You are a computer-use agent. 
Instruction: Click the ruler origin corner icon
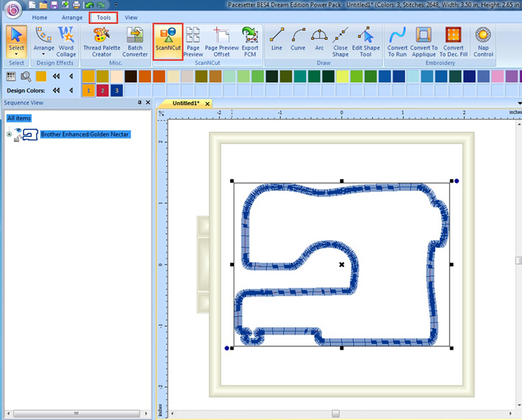click(161, 113)
